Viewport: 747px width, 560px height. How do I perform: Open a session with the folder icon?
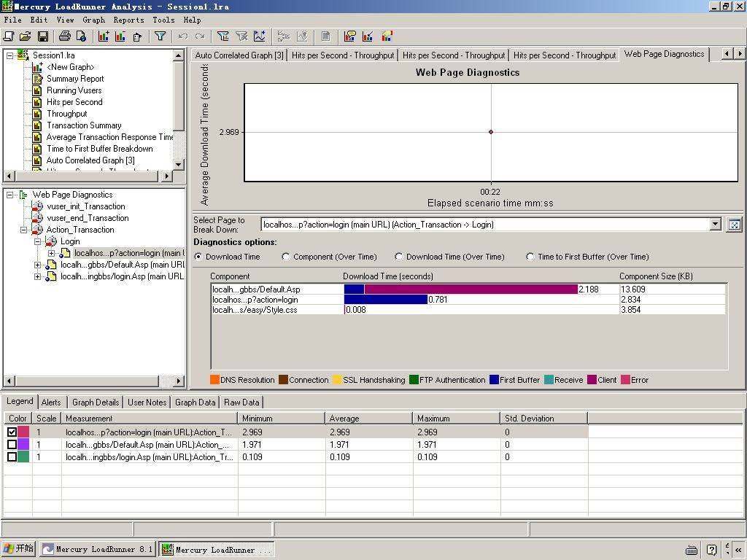pos(26,36)
